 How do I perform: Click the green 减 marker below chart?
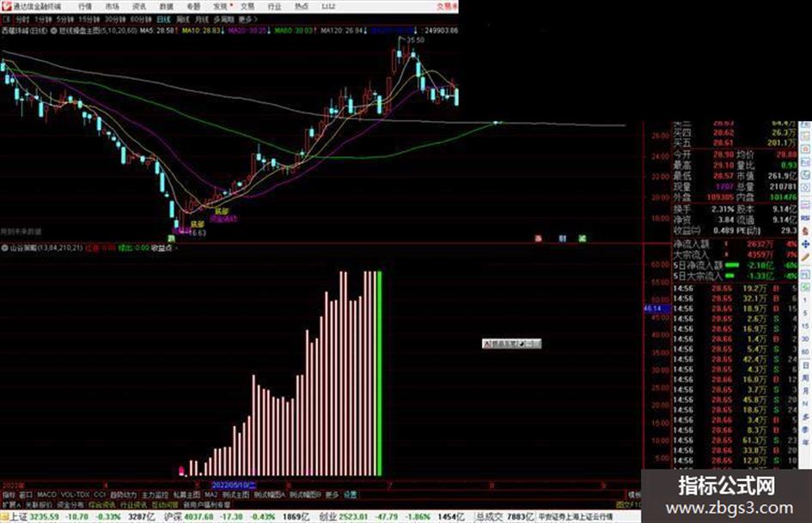pyautogui.click(x=582, y=239)
